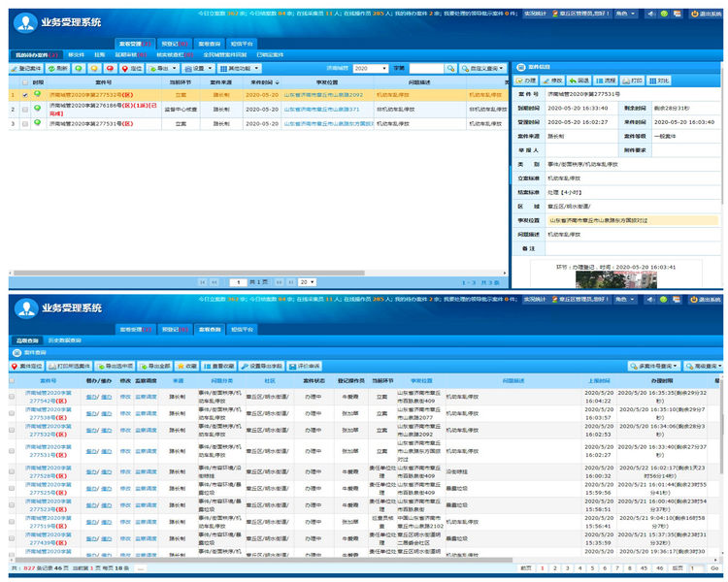The image size is (728, 582).
Task: Open the year dropdown showing 2020
Action: pyautogui.click(x=370, y=69)
